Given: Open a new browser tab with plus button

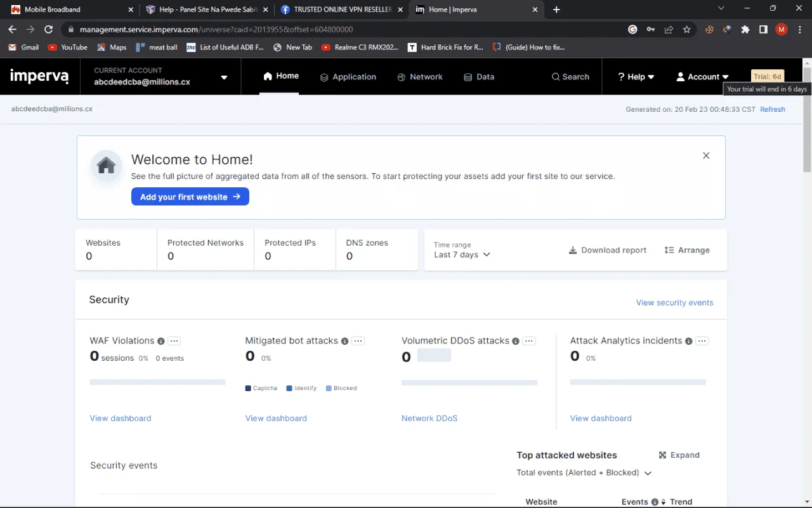Looking at the screenshot, I should click(556, 10).
